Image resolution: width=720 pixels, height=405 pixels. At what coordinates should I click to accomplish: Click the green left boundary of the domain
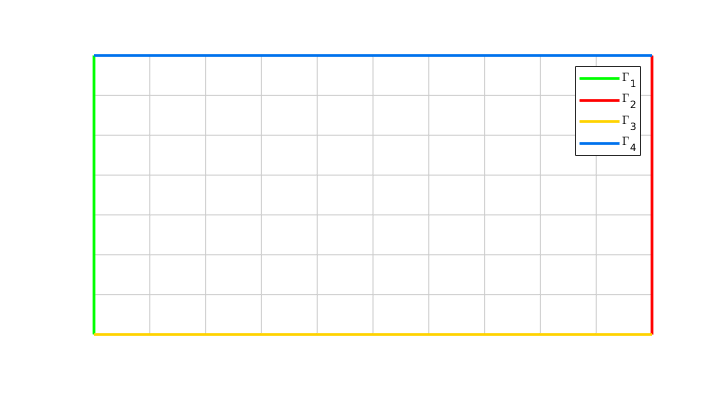pyautogui.click(x=94, y=195)
